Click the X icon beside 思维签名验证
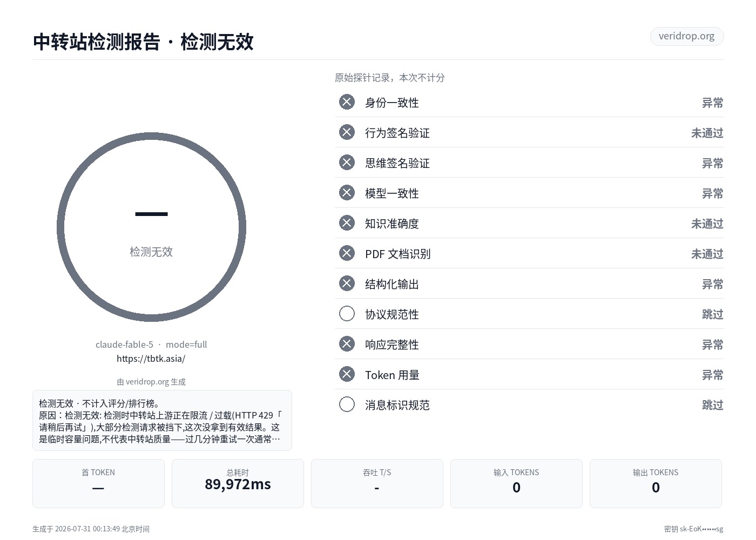Screen dimensions: 756x540 pyautogui.click(x=347, y=163)
